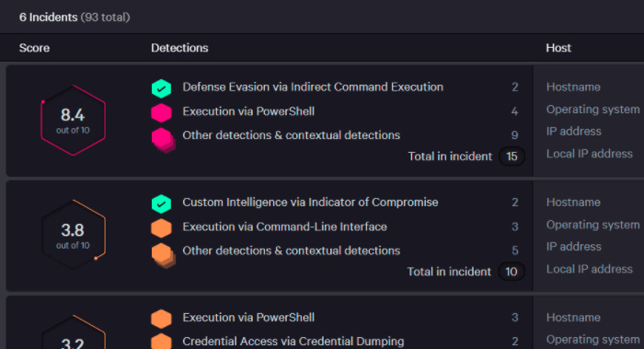Screen dimensions: 644x349
Task: Click count 5 in the 3.8 incident
Action: tap(515, 250)
